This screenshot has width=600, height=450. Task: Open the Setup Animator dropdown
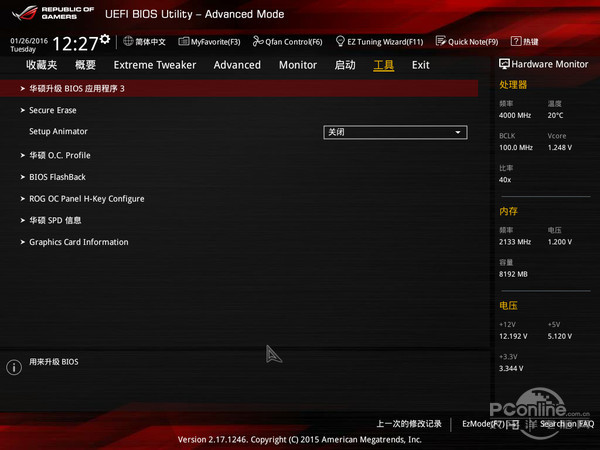[x=395, y=132]
